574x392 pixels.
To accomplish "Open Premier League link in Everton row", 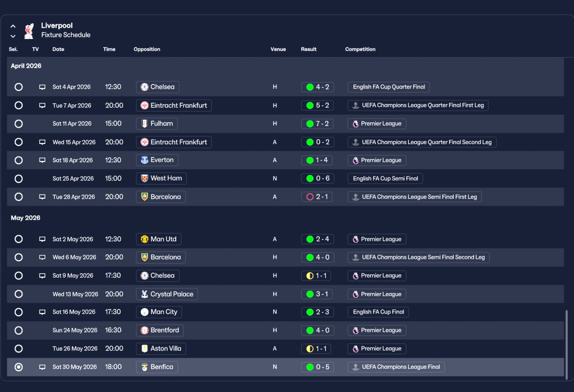I will 377,160.
